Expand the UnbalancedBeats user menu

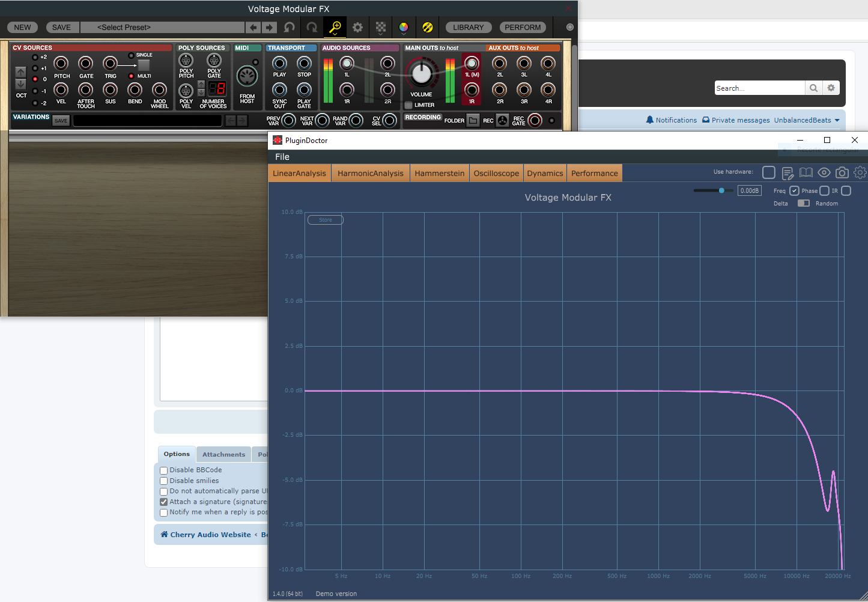click(x=806, y=120)
